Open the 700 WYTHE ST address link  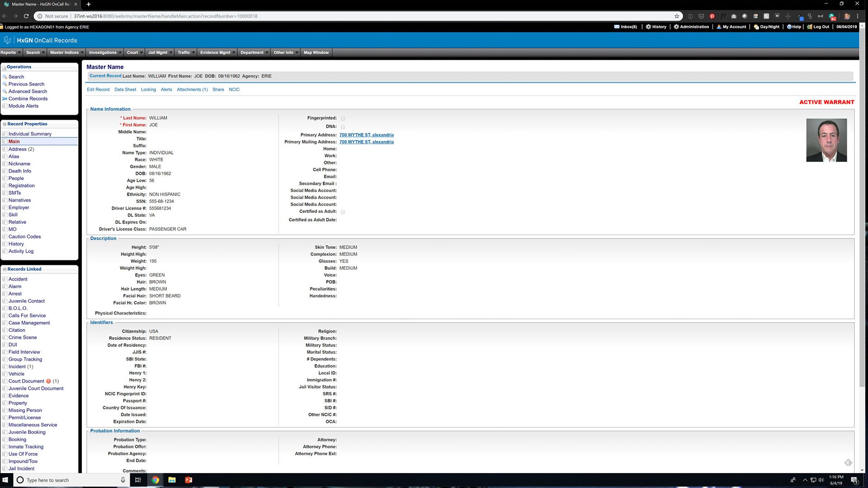366,135
